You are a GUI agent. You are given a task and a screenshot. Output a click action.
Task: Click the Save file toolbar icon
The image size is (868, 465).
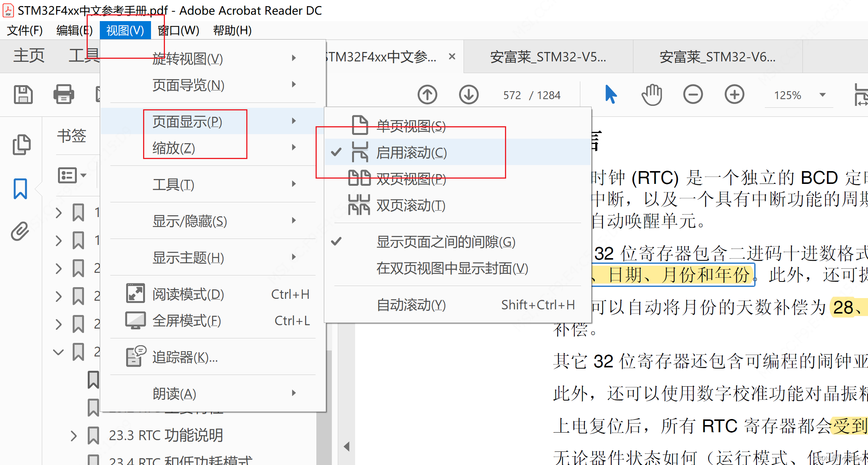pos(23,94)
